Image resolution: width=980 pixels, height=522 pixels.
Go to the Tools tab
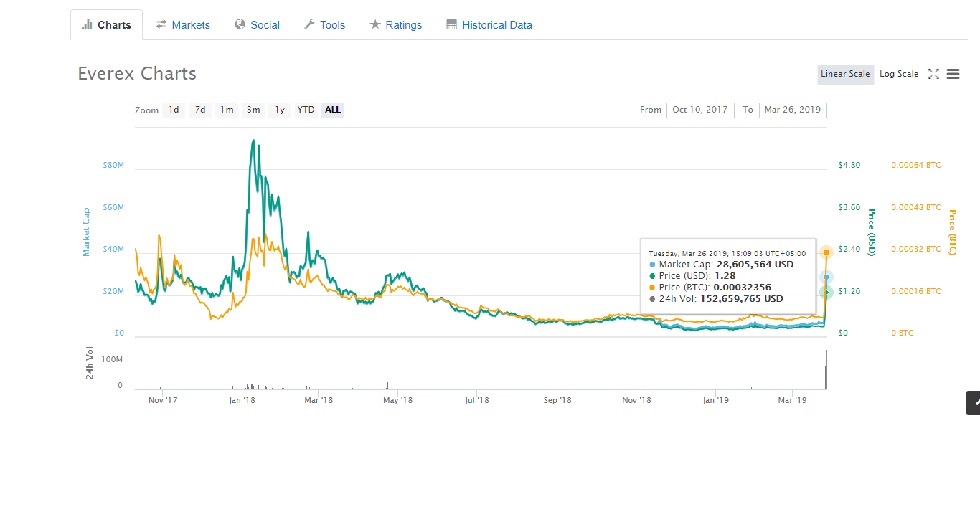pos(324,25)
